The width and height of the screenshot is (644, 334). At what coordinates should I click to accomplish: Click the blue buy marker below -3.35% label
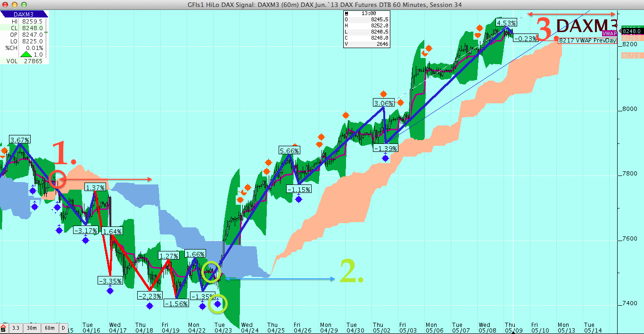pos(110,291)
